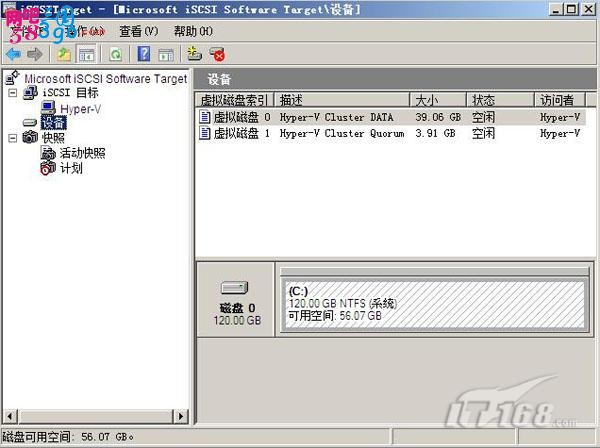Image resolution: width=600 pixels, height=448 pixels.
Task: Sort by 大小 column header
Action: (x=438, y=100)
